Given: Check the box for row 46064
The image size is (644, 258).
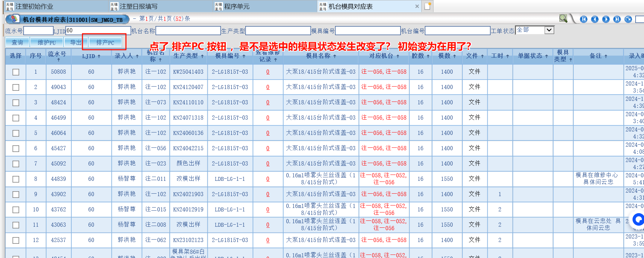Looking at the screenshot, I should [x=16, y=133].
